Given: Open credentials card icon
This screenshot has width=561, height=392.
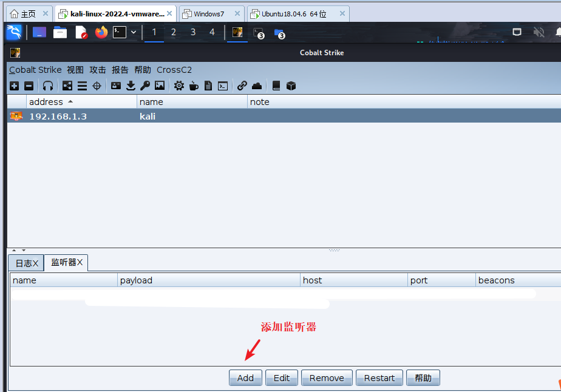Looking at the screenshot, I should pyautogui.click(x=116, y=86).
